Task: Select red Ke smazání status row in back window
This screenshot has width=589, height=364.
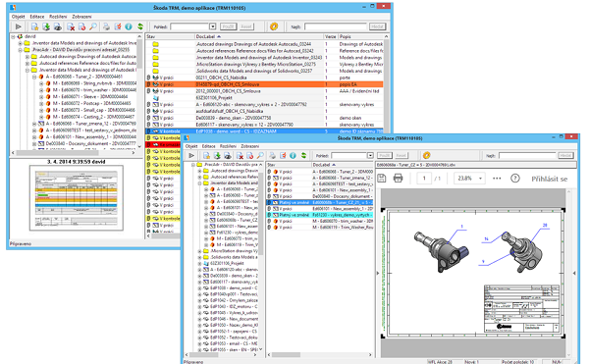Action: coord(163,145)
